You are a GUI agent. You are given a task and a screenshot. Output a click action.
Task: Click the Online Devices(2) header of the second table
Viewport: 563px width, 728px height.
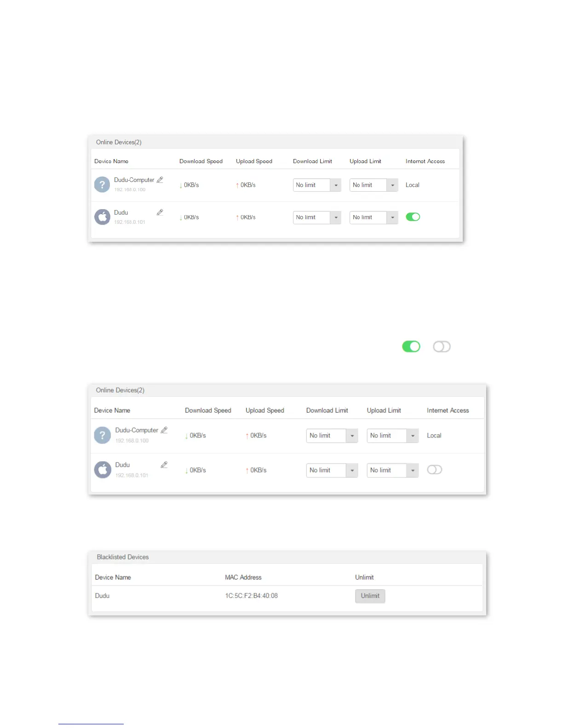tap(120, 390)
